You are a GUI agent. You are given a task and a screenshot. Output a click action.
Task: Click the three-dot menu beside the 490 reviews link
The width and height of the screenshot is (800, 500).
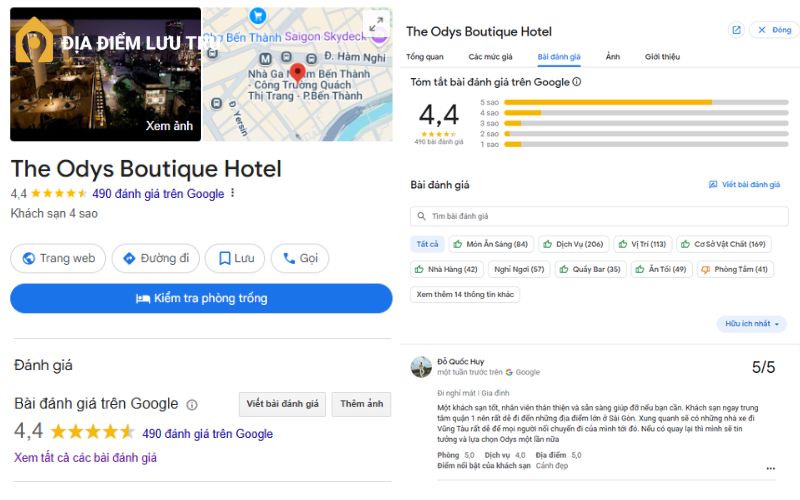click(x=233, y=194)
